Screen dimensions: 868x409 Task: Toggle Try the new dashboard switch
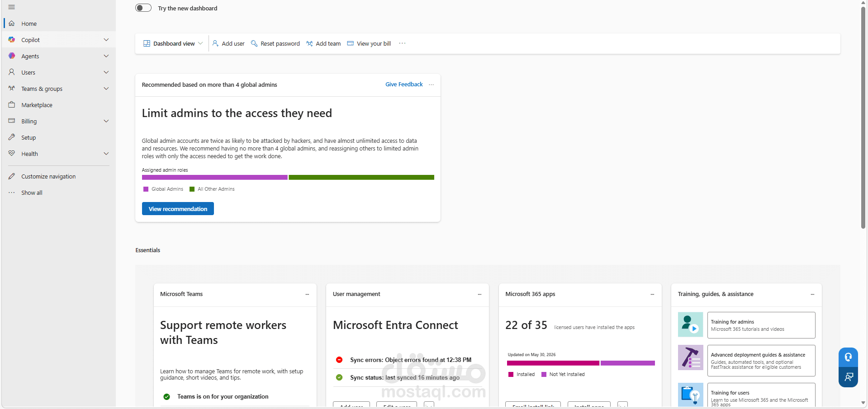point(143,8)
